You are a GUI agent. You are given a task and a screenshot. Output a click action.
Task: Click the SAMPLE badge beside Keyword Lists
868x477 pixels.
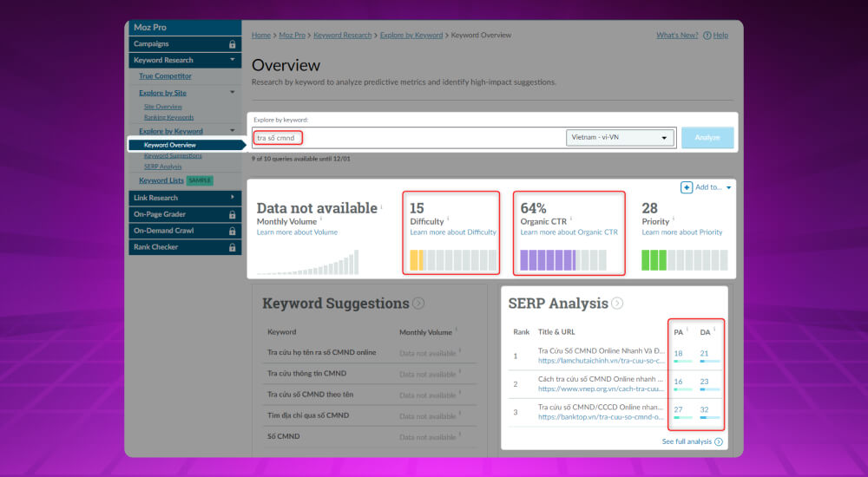click(200, 180)
